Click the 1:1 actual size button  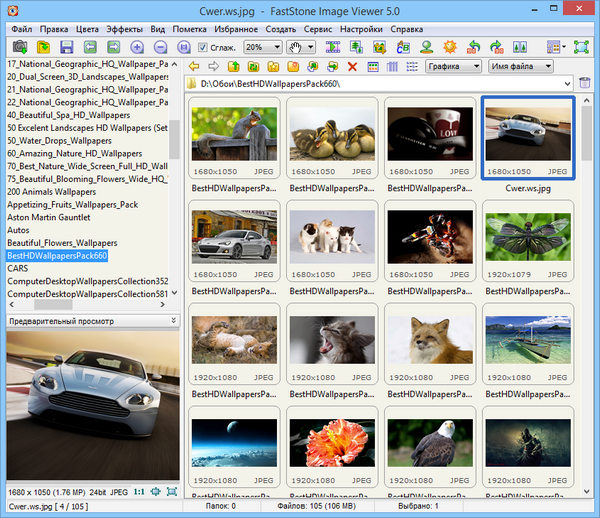[x=139, y=491]
